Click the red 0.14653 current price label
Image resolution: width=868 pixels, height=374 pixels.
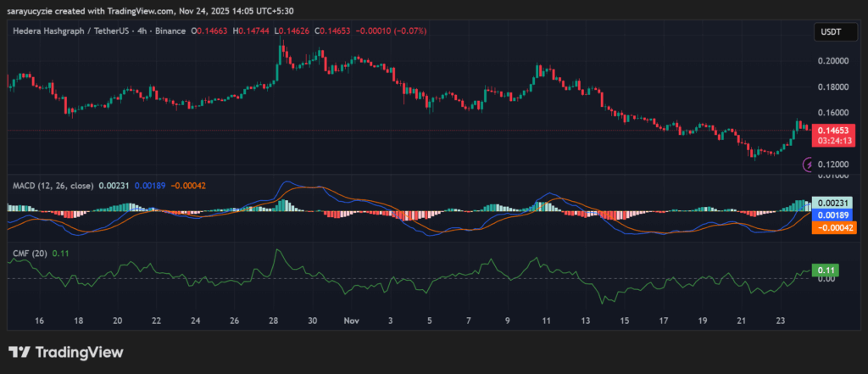[x=833, y=130]
